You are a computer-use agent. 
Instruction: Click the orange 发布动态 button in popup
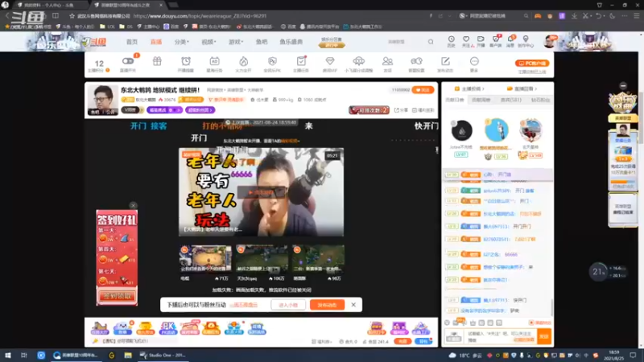(328, 305)
